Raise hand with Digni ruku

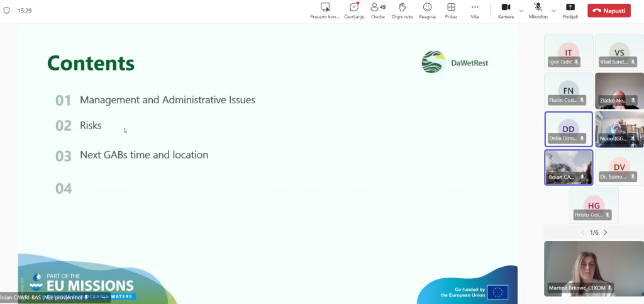(x=402, y=8)
